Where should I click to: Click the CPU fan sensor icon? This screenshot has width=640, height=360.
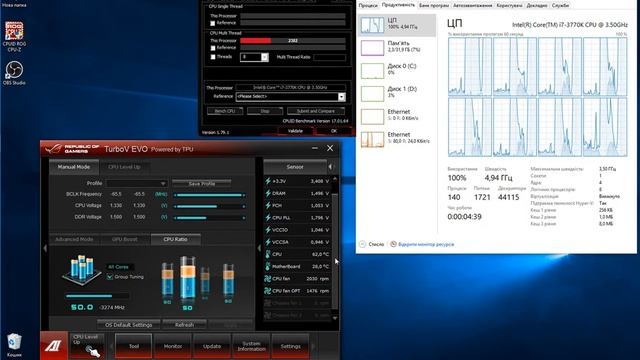268,279
